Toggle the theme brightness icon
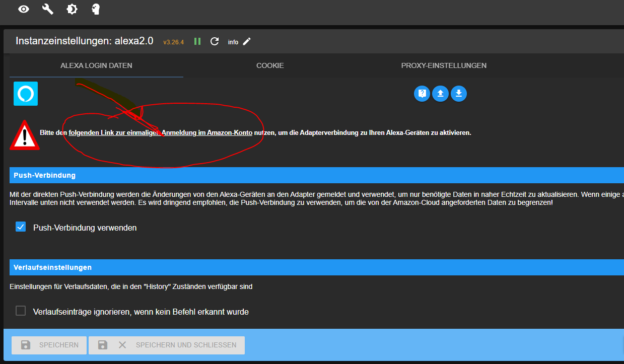624x364 pixels. (72, 9)
